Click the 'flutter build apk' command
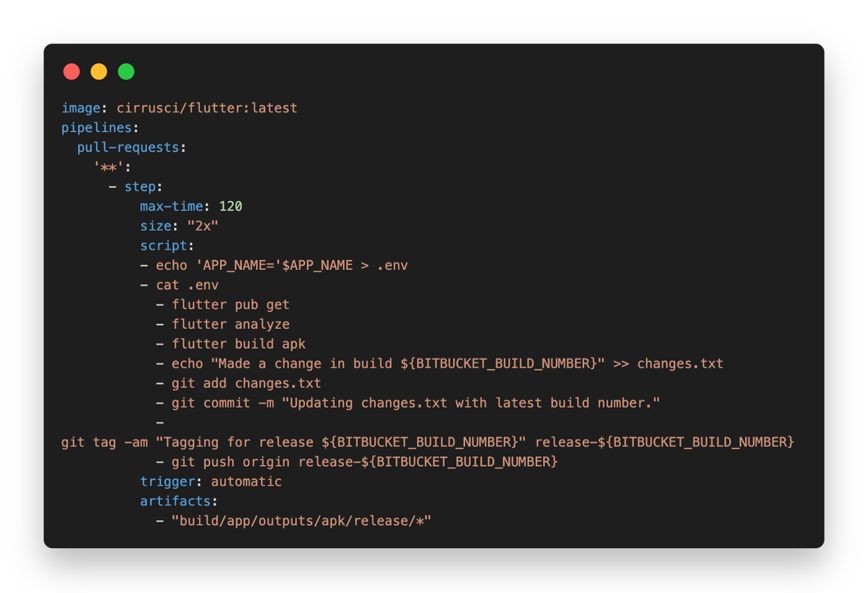Screen dimensions: 868x593 pos(239,344)
